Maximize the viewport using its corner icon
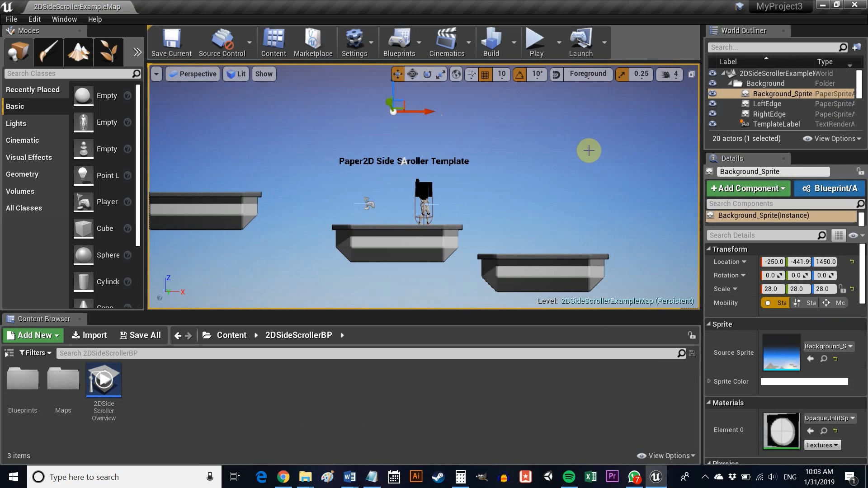The height and width of the screenshot is (488, 868). tap(691, 74)
